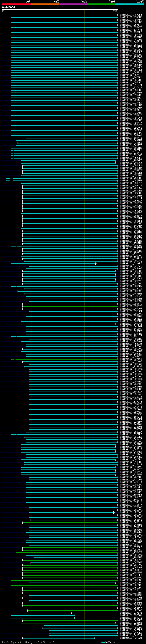Open hit UniRef100_A8JGF8
Image resolution: width=146 pixels, height=644 pixels.
pyautogui.click(x=131, y=15)
